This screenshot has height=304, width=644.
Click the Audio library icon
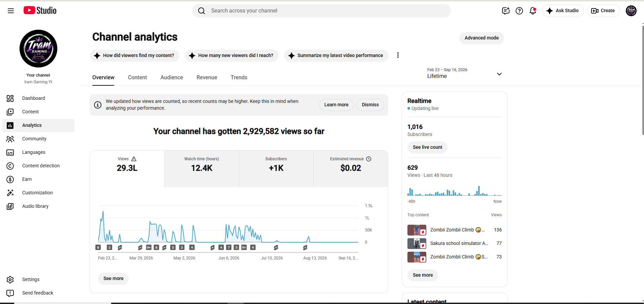(x=10, y=206)
